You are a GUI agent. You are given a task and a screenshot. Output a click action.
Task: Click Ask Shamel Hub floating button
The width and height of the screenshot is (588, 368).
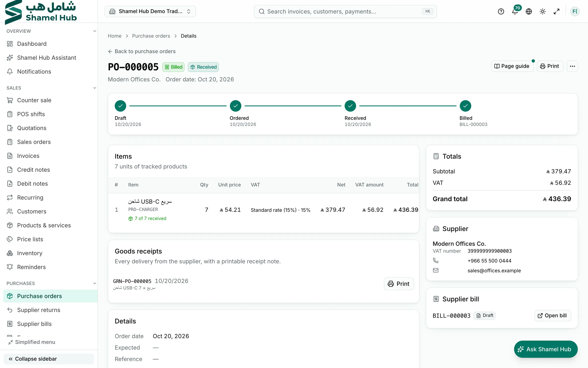[x=546, y=349]
